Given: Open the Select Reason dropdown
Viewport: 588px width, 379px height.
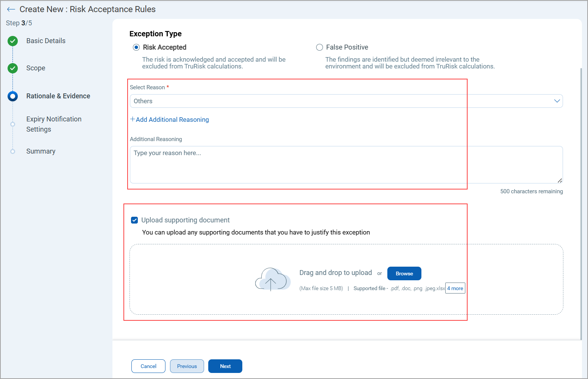Looking at the screenshot, I should 345,101.
